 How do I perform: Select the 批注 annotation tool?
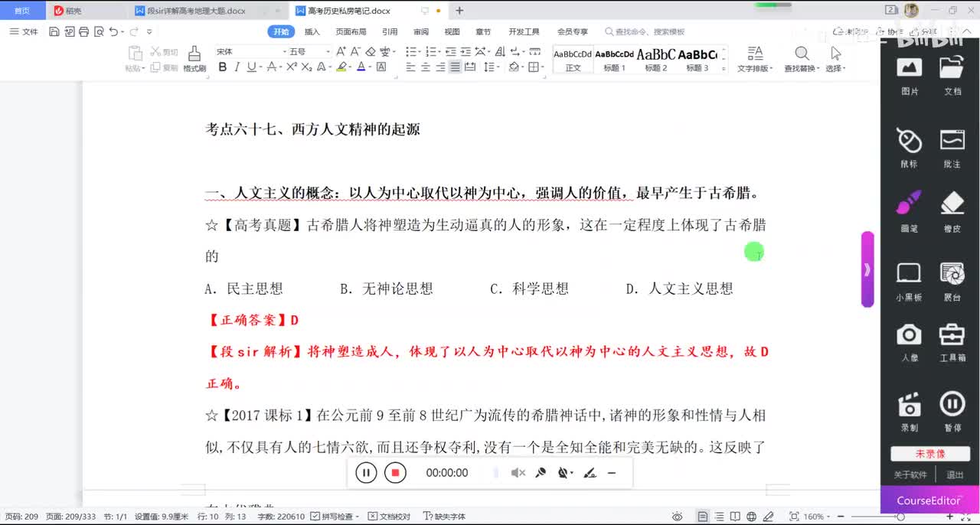(952, 148)
